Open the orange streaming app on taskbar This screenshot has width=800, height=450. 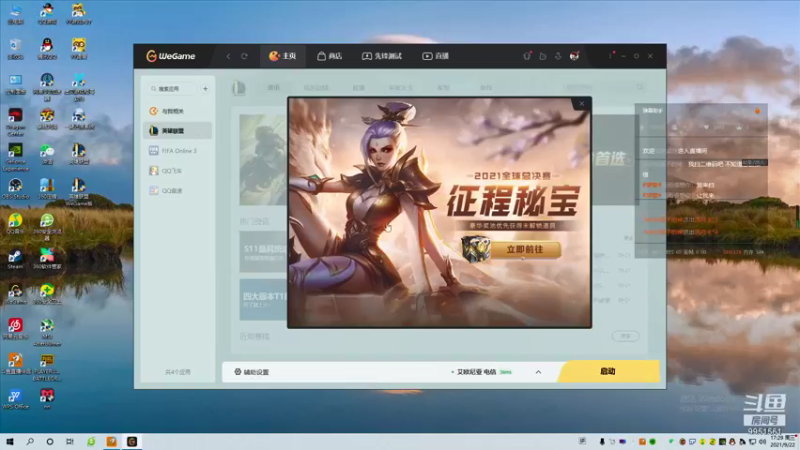pyautogui.click(x=111, y=441)
